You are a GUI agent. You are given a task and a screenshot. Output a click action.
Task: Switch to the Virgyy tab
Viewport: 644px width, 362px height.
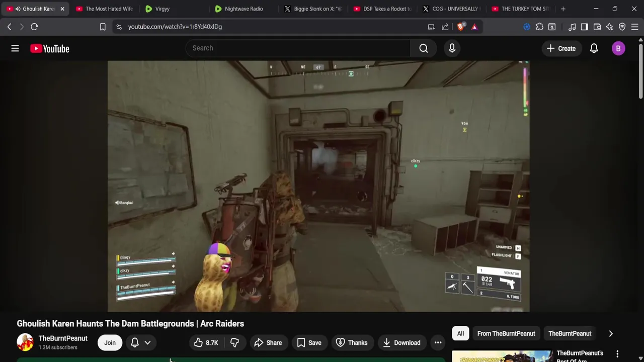[x=174, y=9]
